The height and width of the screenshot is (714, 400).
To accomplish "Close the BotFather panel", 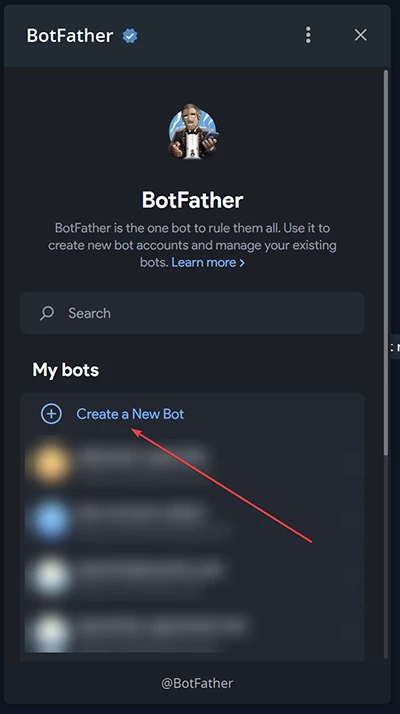I will tap(360, 35).
